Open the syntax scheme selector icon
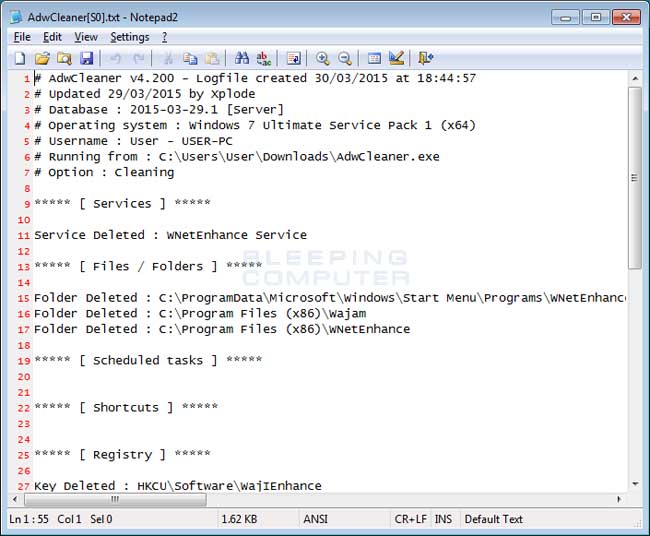 tap(374, 59)
